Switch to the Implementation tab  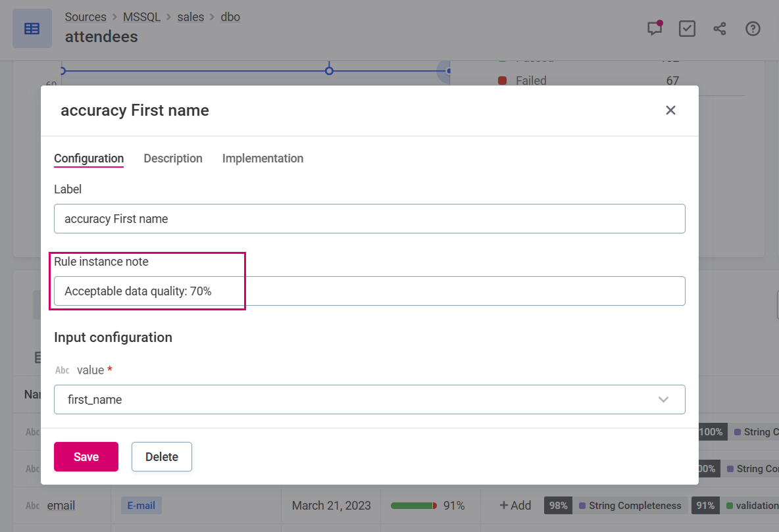click(x=263, y=158)
